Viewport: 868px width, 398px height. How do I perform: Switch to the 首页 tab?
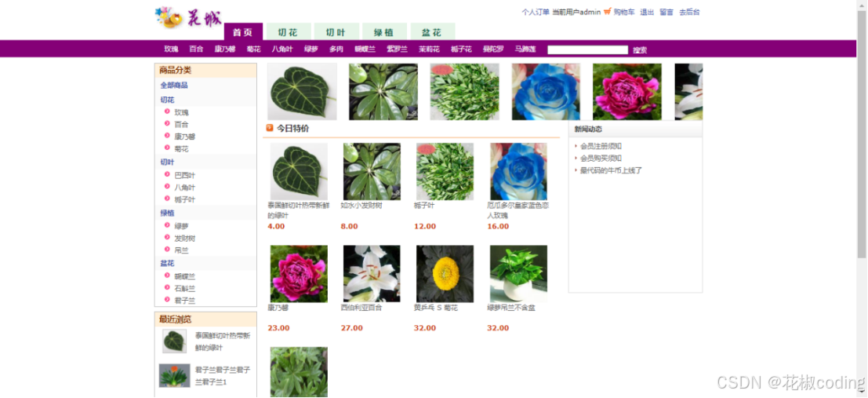[243, 31]
